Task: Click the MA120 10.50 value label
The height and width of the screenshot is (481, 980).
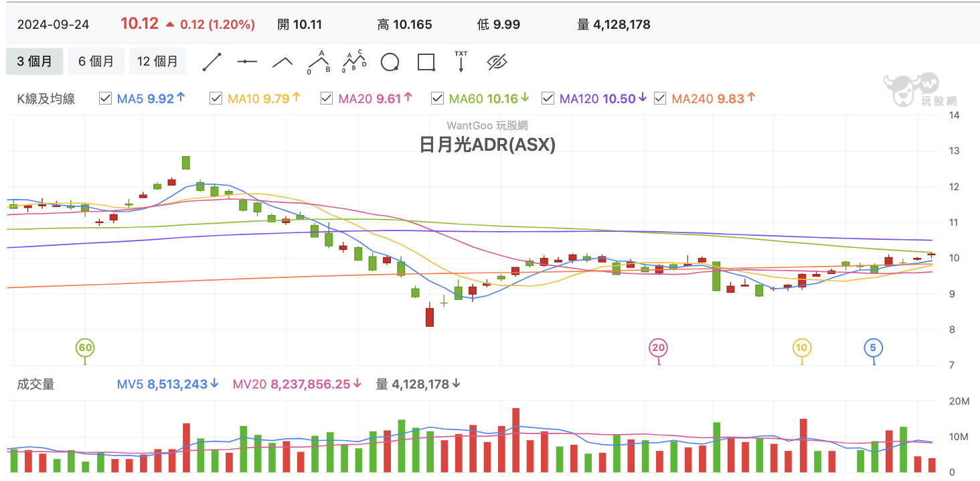Action: click(603, 98)
